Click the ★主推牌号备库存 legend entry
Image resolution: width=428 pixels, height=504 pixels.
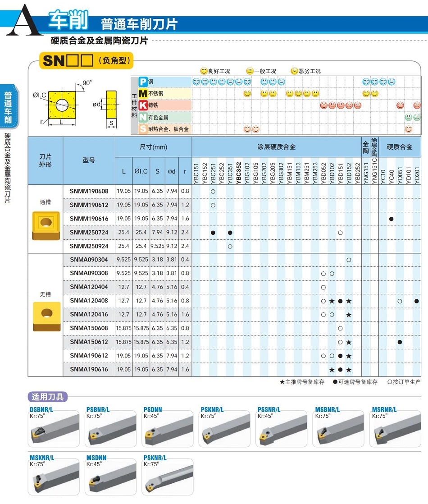coord(302,382)
